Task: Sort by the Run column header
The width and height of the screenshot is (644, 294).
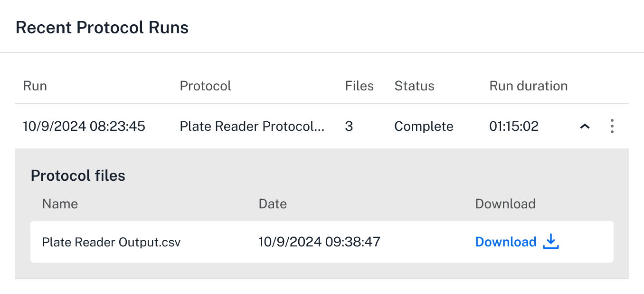Action: coord(35,86)
